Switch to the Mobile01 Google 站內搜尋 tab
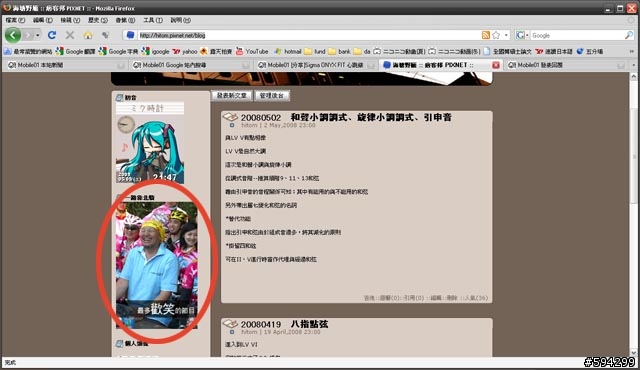Viewport: 640px width, 370px height. pyautogui.click(x=190, y=65)
